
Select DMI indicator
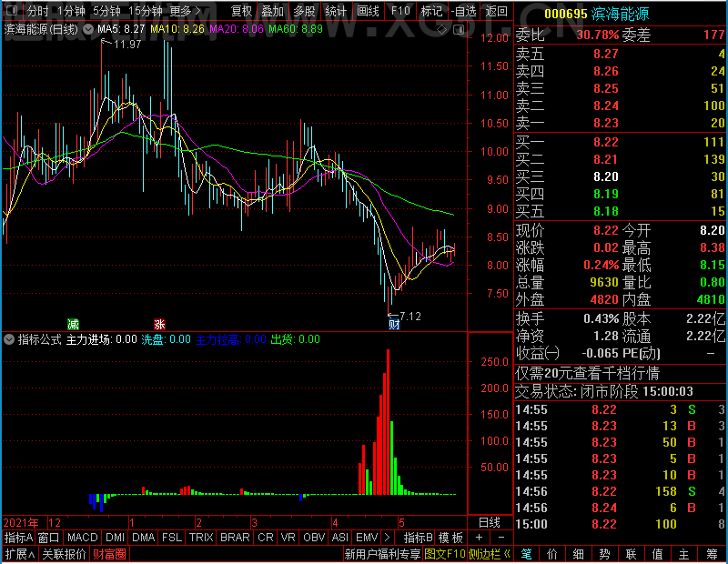coord(115,538)
